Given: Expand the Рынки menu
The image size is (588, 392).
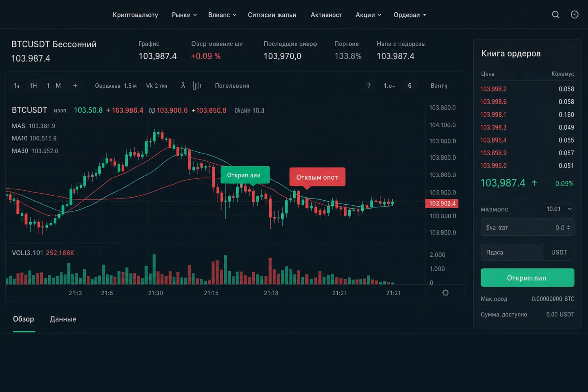Looking at the screenshot, I should (184, 15).
